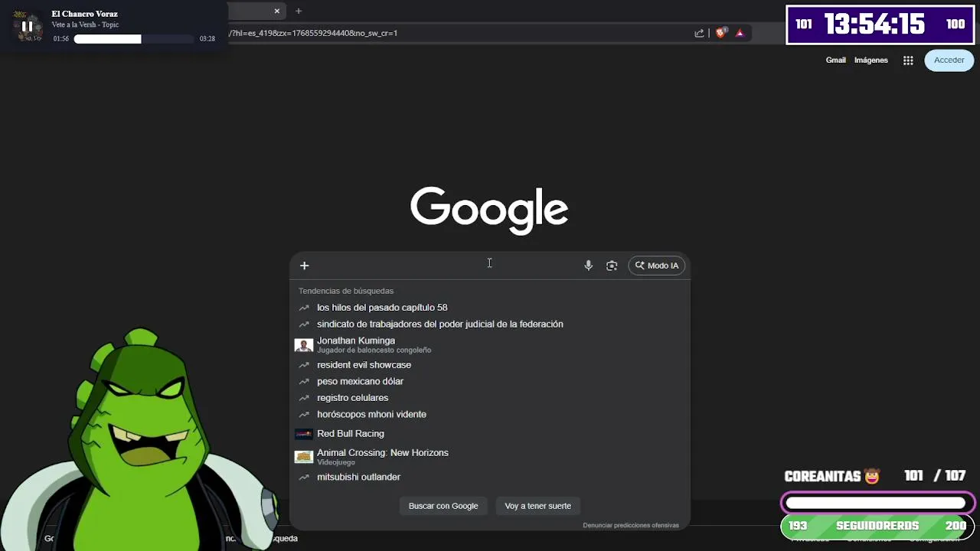
Task: Open the Google apps grid
Action: [x=908, y=60]
